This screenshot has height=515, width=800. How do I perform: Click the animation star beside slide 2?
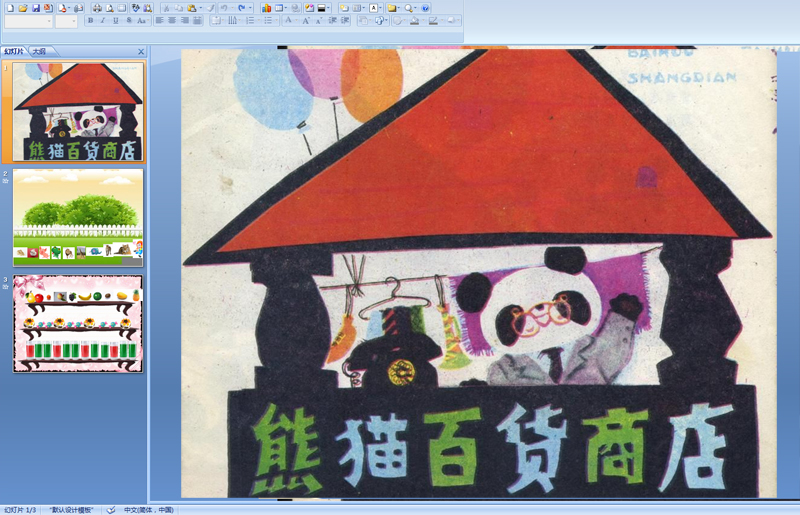(6, 181)
